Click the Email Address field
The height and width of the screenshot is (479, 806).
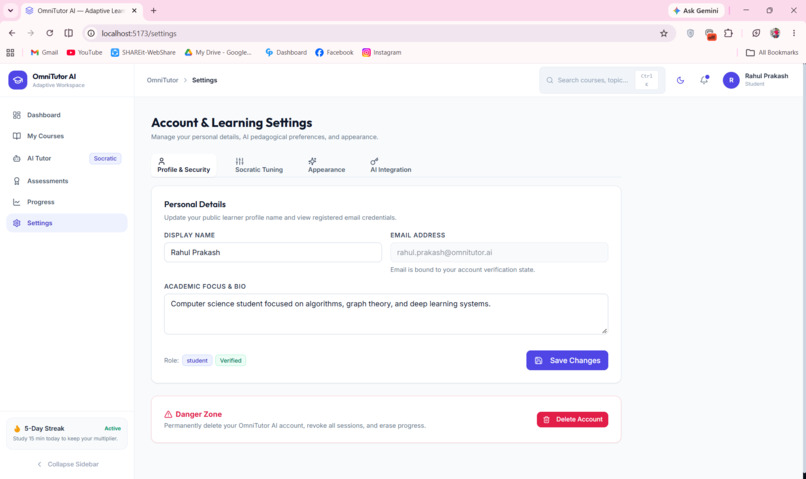pyautogui.click(x=499, y=252)
